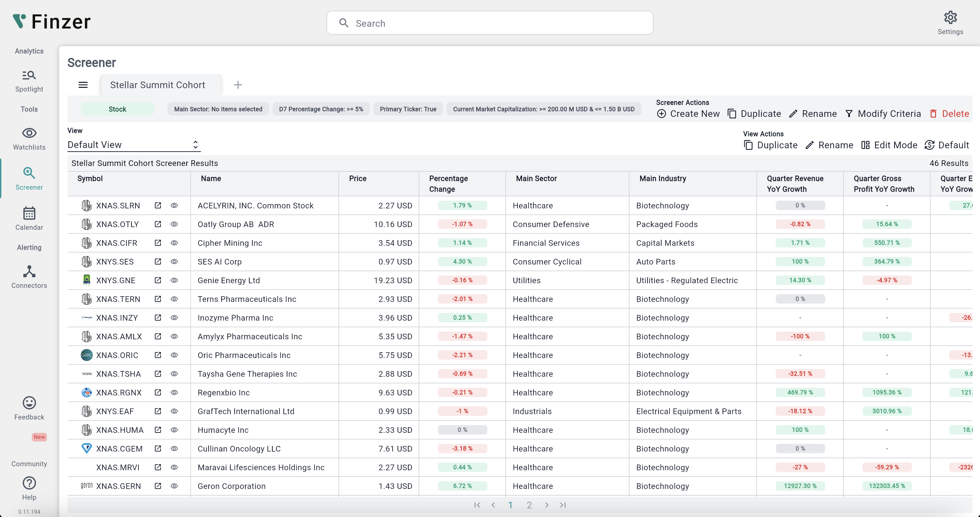Screen dimensions: 980x517
Task: Go to previous results page arrow
Action: (493, 505)
